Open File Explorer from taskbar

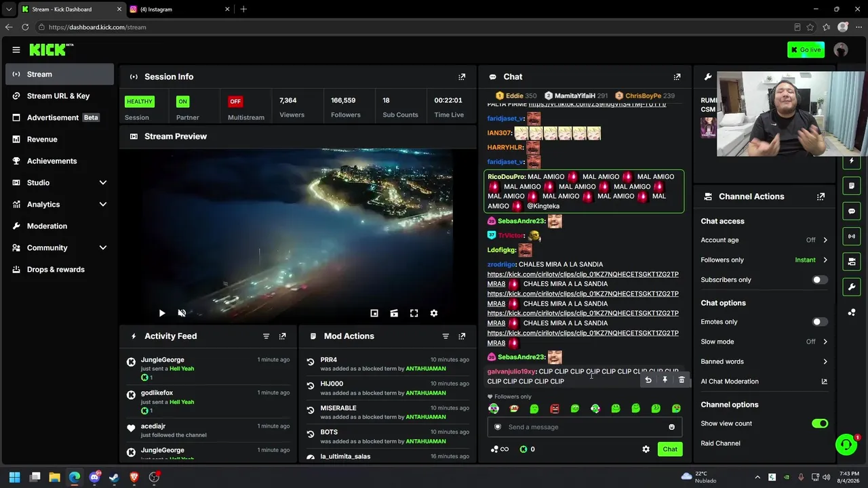coord(55,477)
